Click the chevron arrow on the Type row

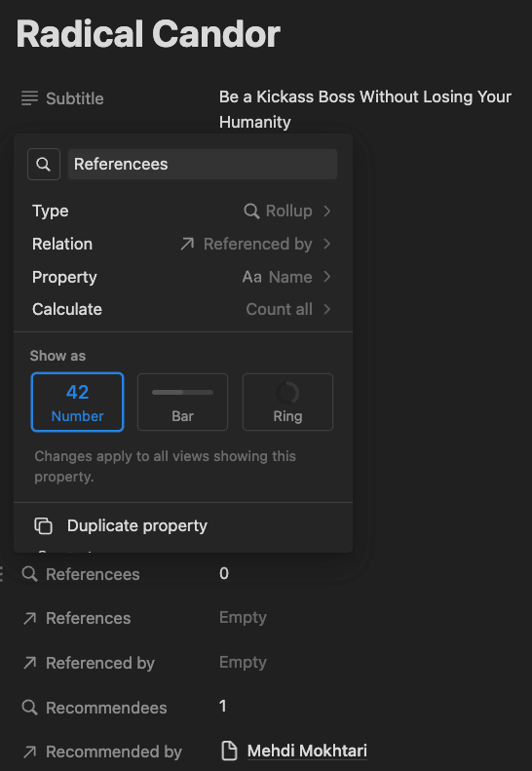point(327,211)
